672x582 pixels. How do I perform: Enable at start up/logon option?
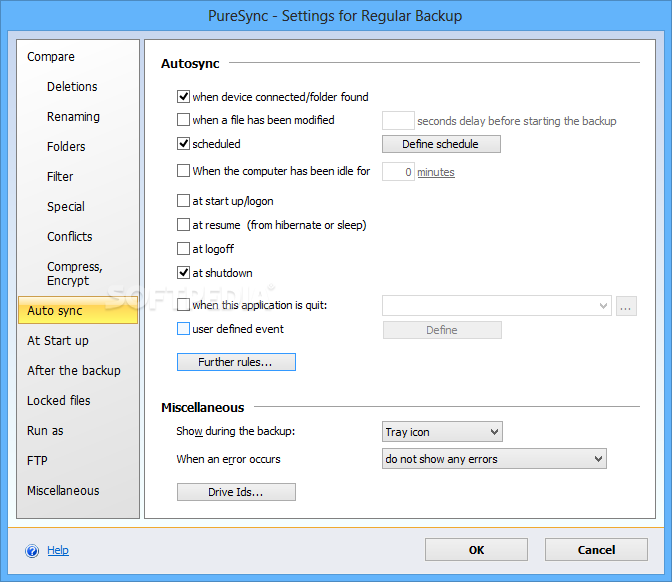183,201
